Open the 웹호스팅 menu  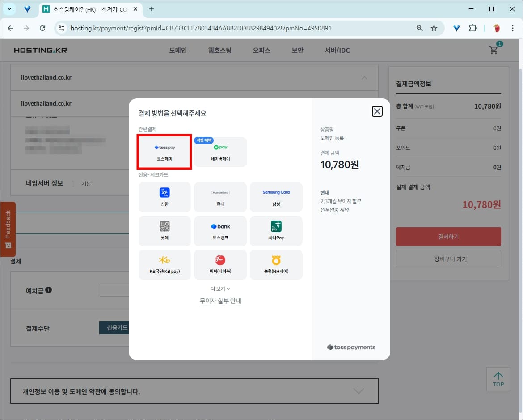coord(219,50)
